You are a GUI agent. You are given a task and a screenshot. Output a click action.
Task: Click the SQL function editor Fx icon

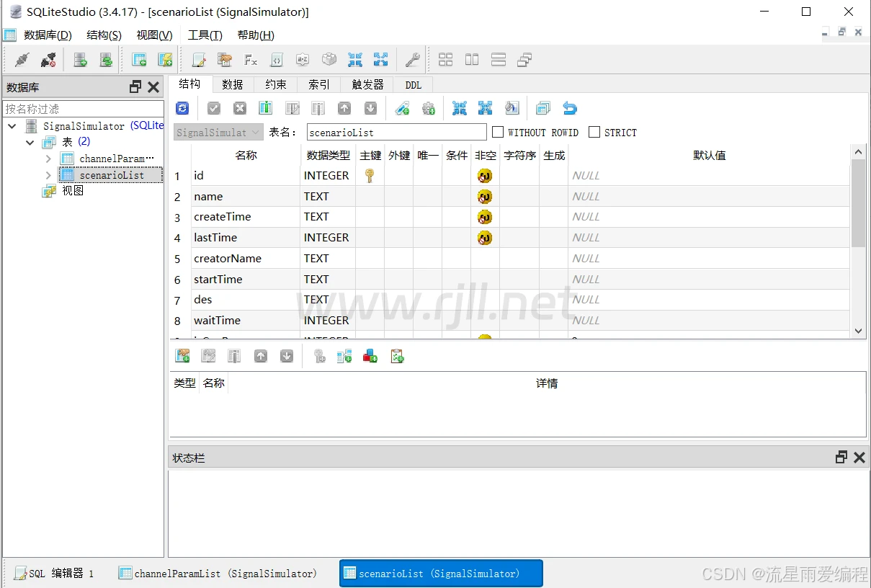(x=251, y=60)
